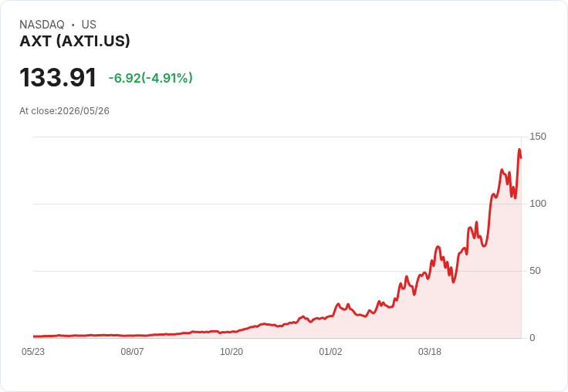Click the 10/20 date on x-axis
The image size is (568, 392).
point(232,352)
